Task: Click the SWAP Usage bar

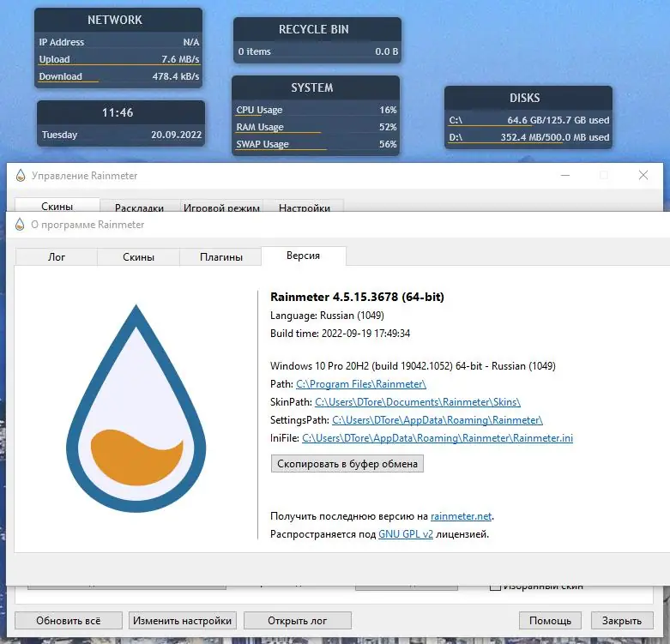Action: [x=317, y=144]
